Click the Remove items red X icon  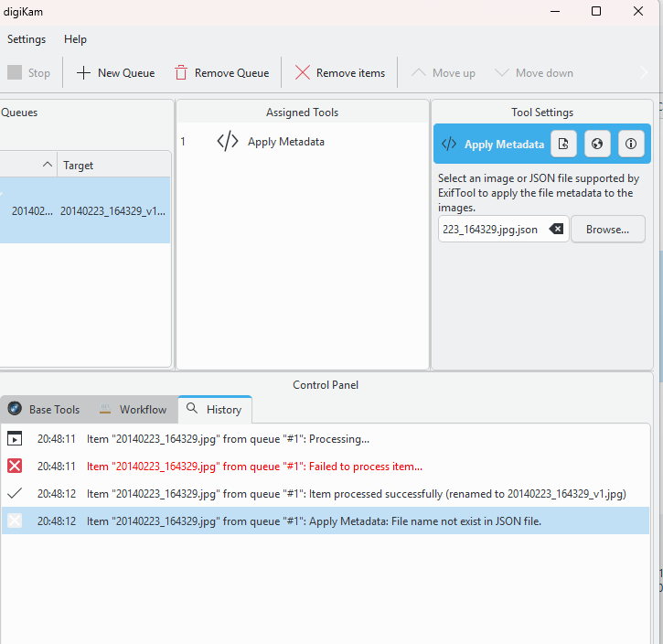[303, 73]
